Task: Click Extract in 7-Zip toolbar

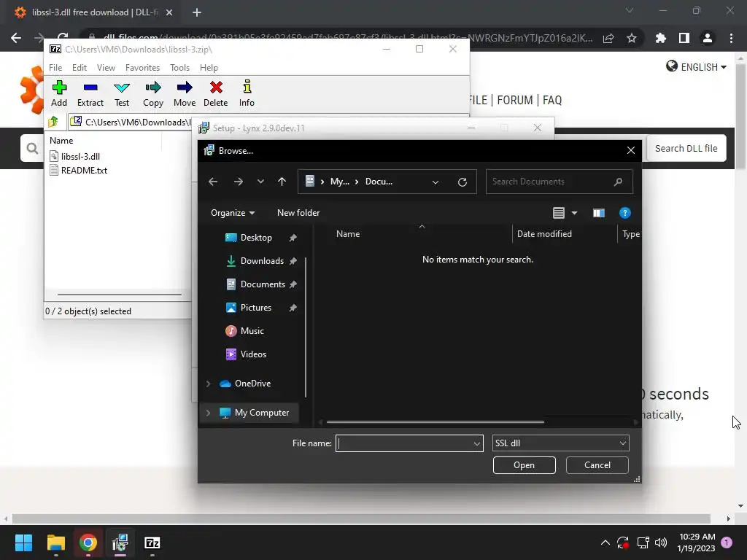Action: point(90,93)
